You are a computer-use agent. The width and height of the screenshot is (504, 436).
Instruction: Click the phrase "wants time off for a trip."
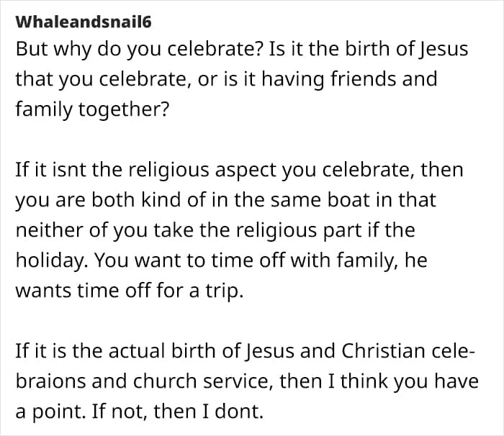pyautogui.click(x=129, y=291)
